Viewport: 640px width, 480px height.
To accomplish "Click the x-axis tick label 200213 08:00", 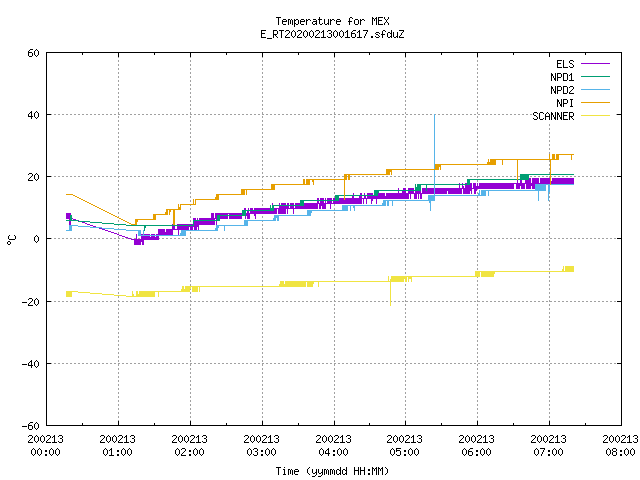I will pos(620,446).
